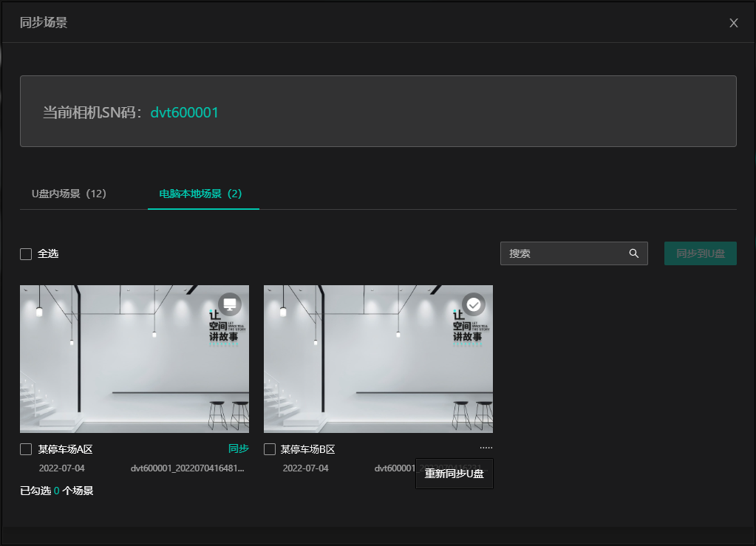The width and height of the screenshot is (756, 546).
Task: Switch to the U盘内场景 (12) tab
Action: pos(69,194)
